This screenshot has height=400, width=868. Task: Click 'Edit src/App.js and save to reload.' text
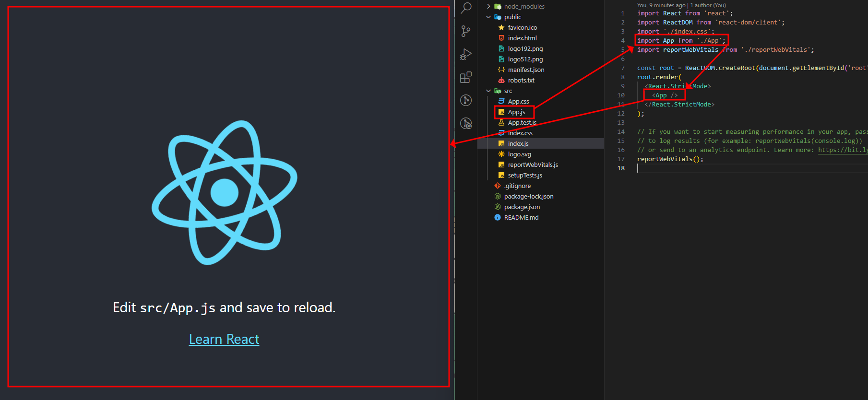coord(224,307)
